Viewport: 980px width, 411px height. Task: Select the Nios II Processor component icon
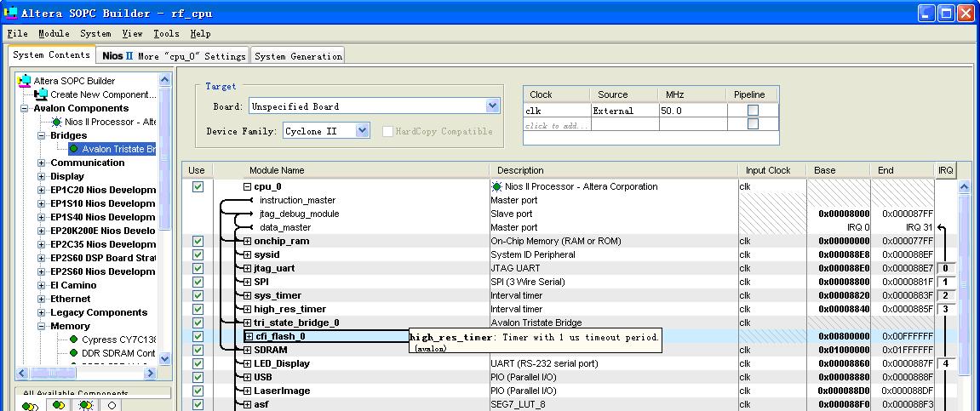(x=57, y=122)
